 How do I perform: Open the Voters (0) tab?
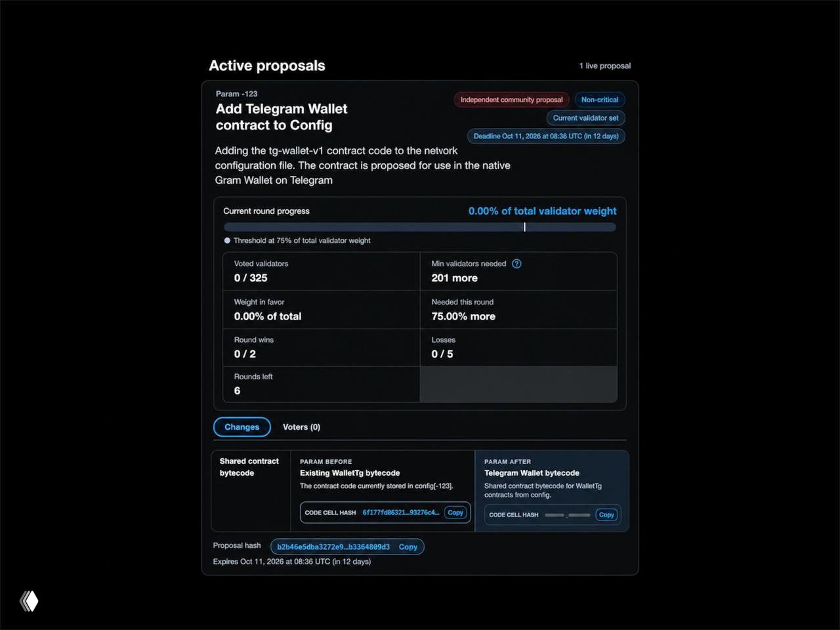click(x=301, y=427)
